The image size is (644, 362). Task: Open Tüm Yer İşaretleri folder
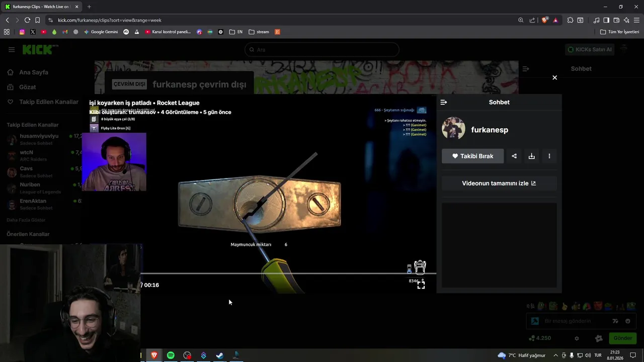[619, 32]
